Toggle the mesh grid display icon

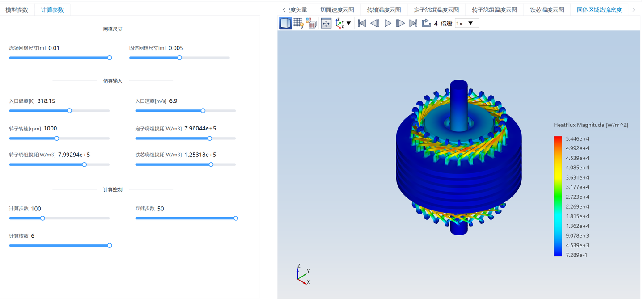click(298, 23)
